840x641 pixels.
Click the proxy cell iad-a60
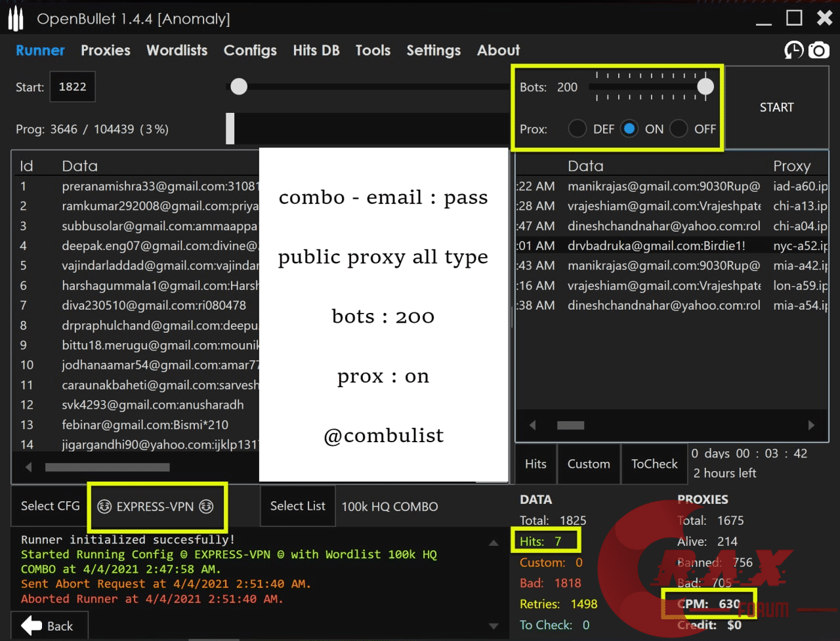[x=800, y=186]
